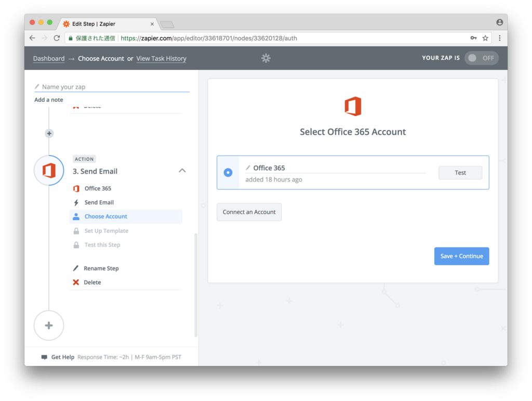Bookmark the page with the star icon
532x401 pixels.
[x=485, y=38]
